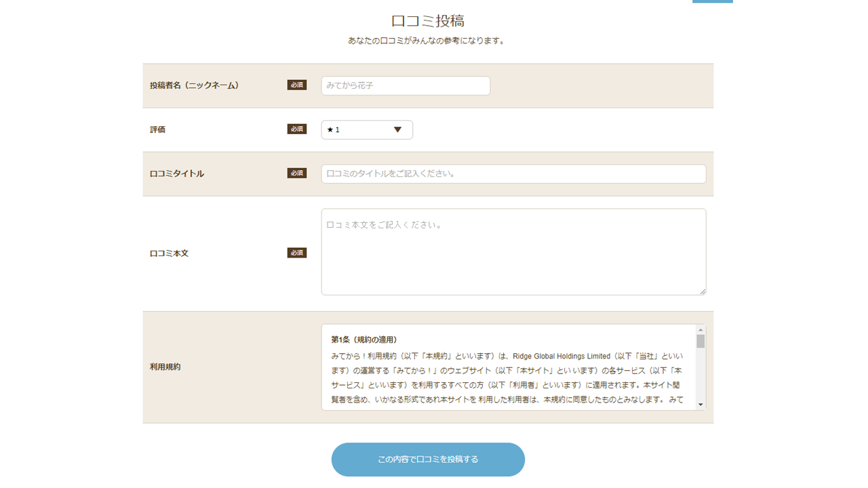
Task: Click the 利用規約 scrollbar up arrow
Action: pyautogui.click(x=701, y=330)
